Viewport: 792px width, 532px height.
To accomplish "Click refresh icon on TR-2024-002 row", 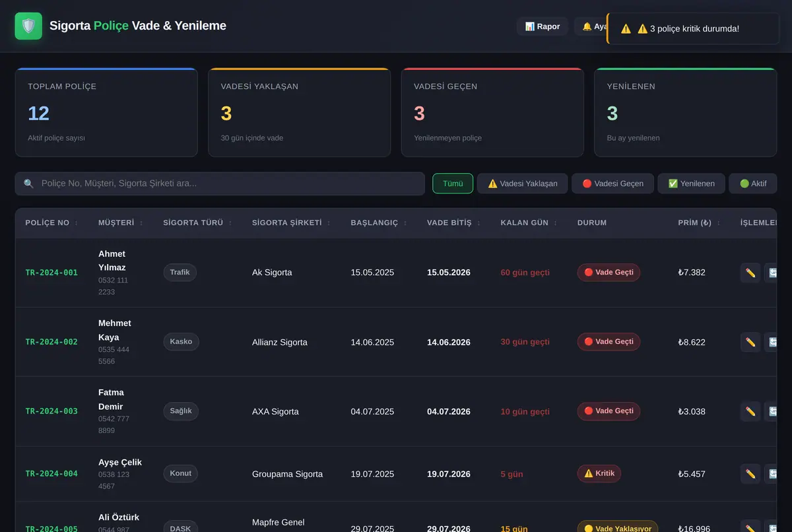I will (x=773, y=342).
